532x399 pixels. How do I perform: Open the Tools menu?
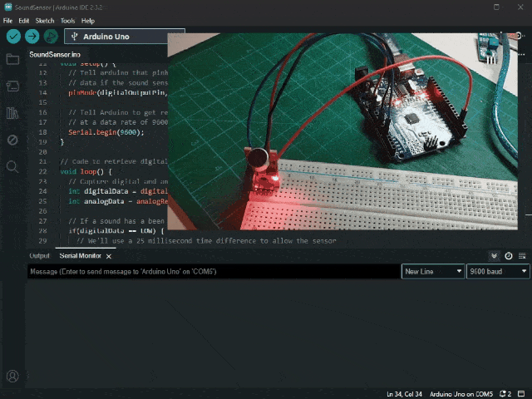[67, 21]
